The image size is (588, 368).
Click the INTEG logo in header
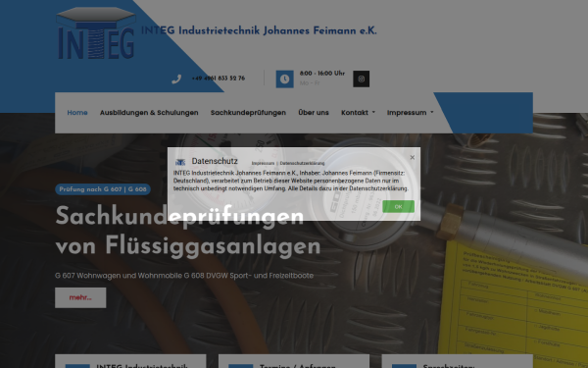(x=96, y=33)
